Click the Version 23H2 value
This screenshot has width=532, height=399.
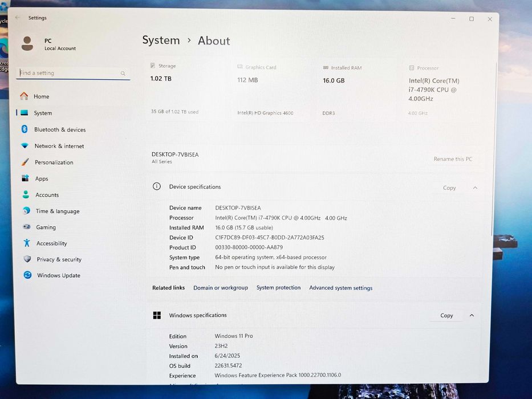coord(221,346)
